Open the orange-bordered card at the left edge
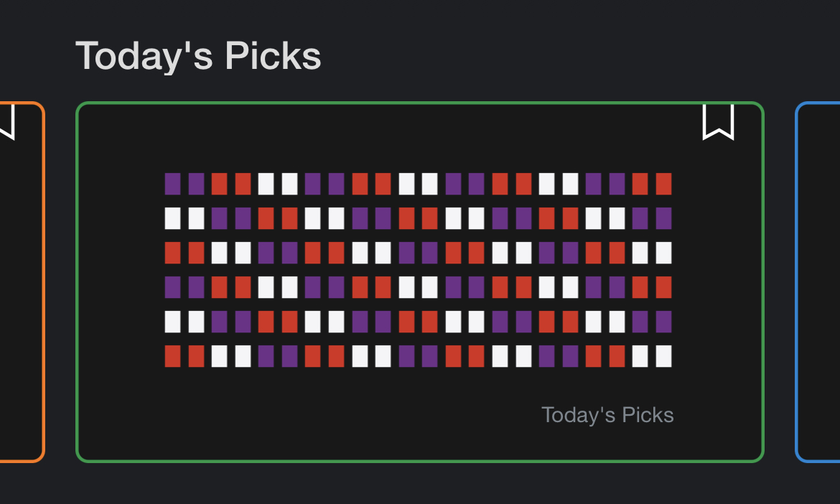The width and height of the screenshot is (840, 504). tap(22, 281)
